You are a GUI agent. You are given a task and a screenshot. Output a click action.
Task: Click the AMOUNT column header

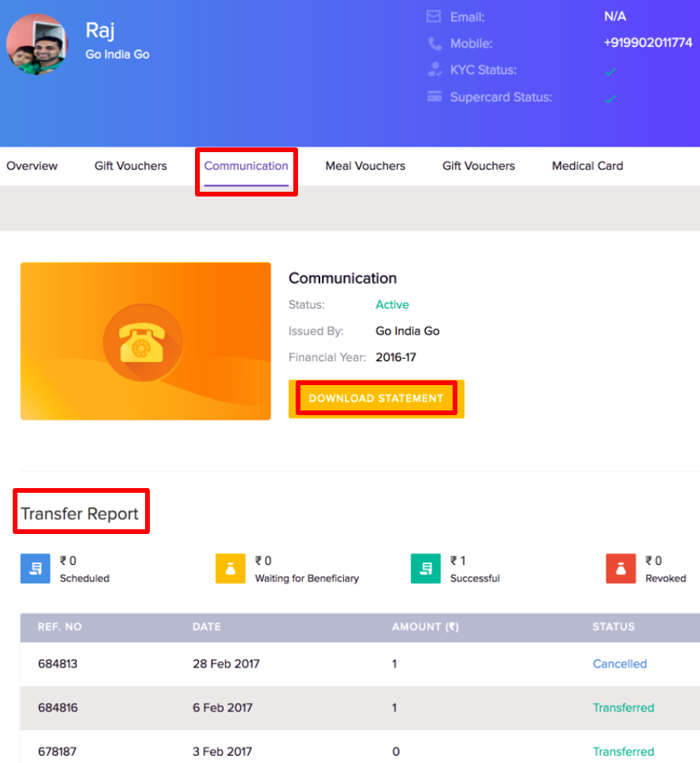click(x=426, y=627)
